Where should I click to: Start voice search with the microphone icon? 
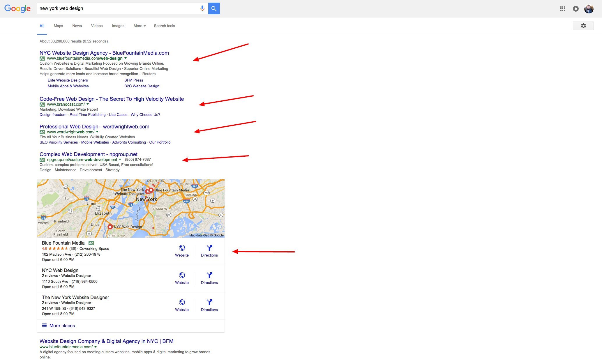202,8
